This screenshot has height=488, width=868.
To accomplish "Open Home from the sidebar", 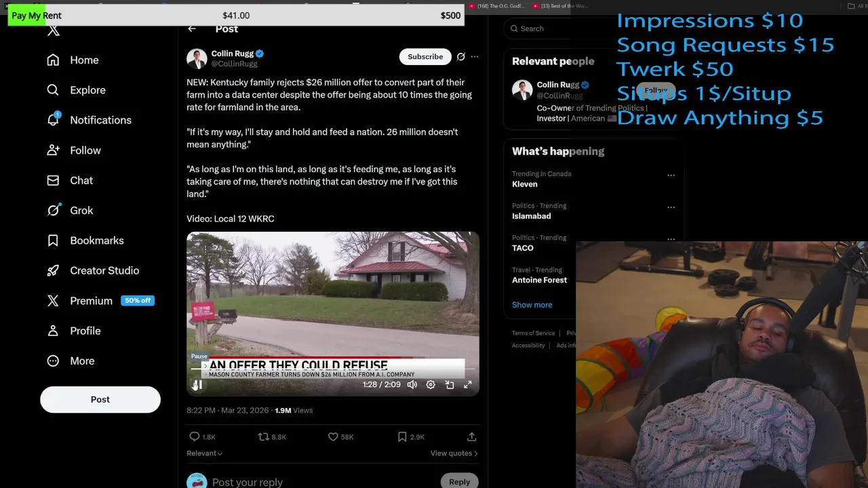I will click(73, 60).
